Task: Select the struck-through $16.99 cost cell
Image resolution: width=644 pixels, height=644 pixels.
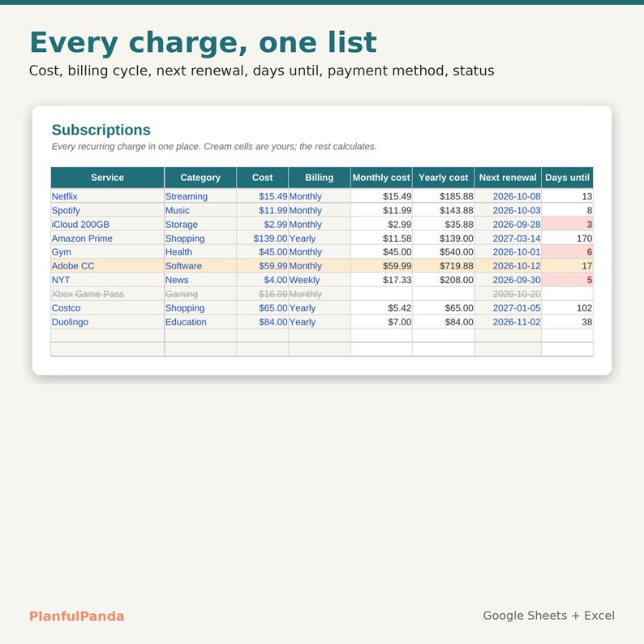Action: (x=263, y=294)
